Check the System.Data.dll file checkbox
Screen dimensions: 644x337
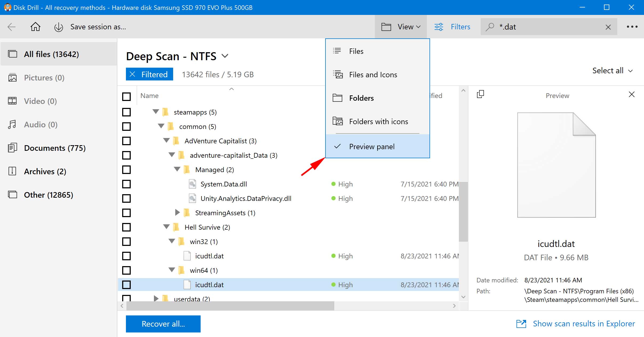pyautogui.click(x=127, y=184)
